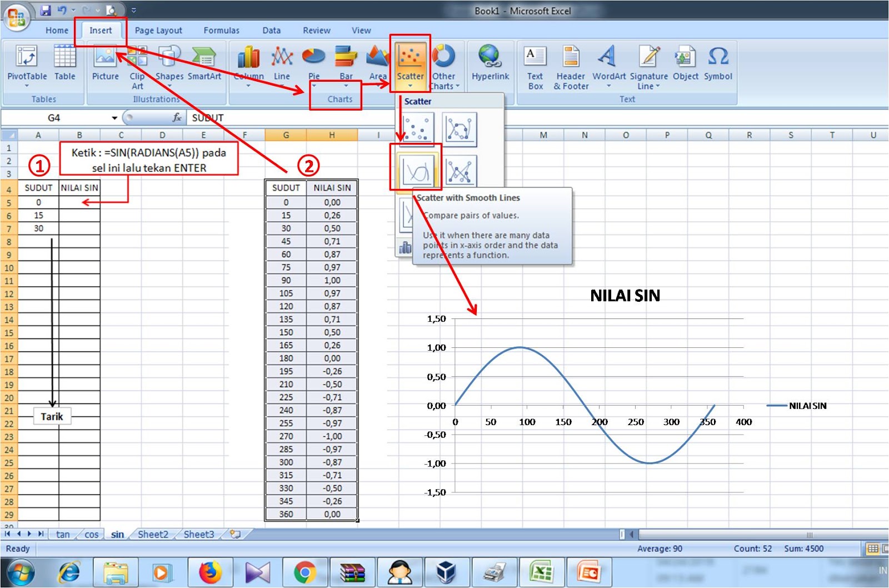This screenshot has height=588, width=889.
Task: Open the round Office Button menu
Action: click(16, 17)
